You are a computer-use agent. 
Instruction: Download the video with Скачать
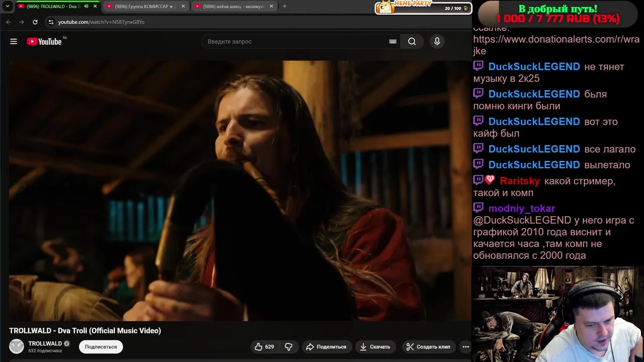pyautogui.click(x=375, y=347)
